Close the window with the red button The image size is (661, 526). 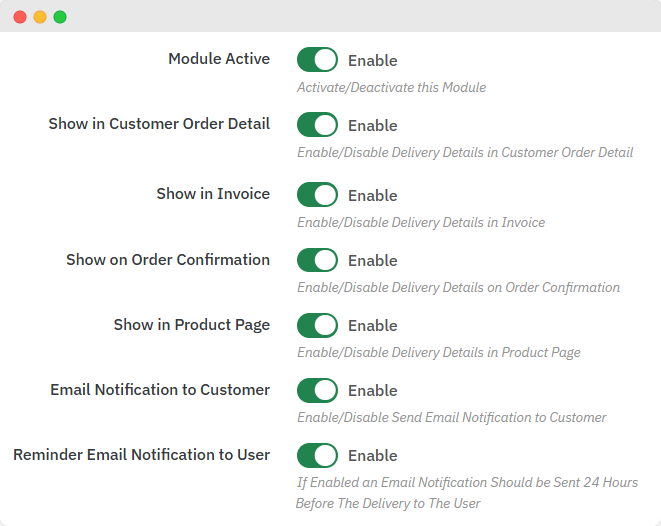click(x=20, y=17)
